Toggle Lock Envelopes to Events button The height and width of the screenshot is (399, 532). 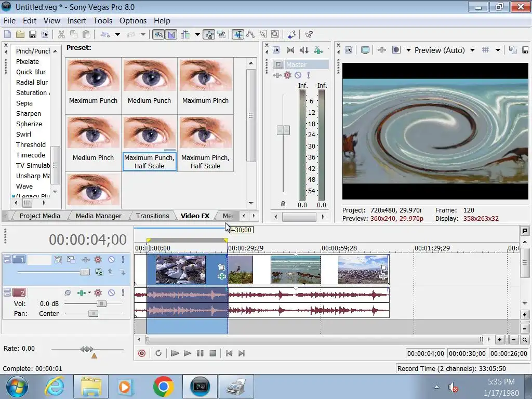pyautogui.click(x=209, y=34)
